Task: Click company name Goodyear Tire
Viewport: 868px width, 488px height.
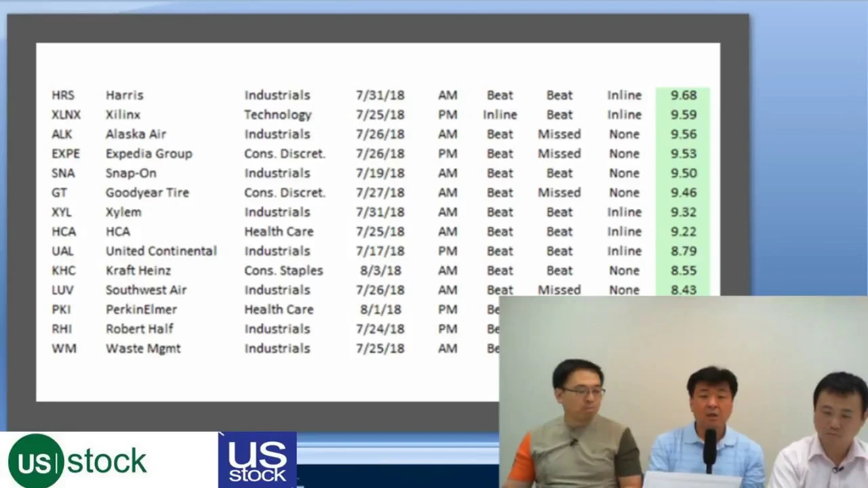Action: [x=147, y=192]
